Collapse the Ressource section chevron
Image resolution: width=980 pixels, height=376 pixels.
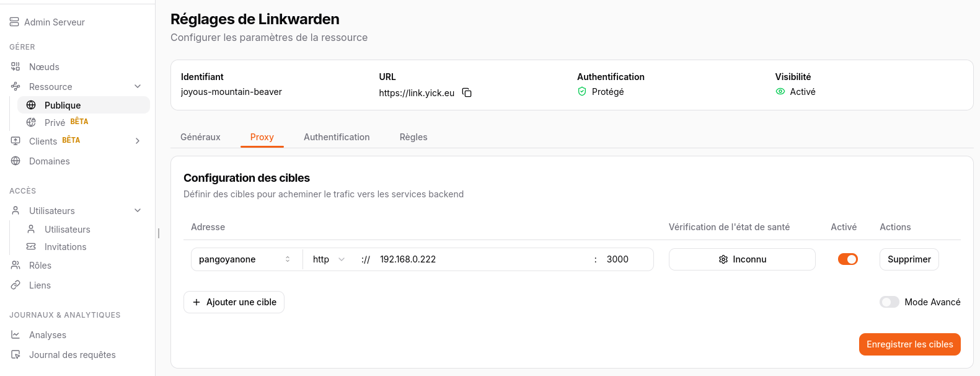[138, 86]
